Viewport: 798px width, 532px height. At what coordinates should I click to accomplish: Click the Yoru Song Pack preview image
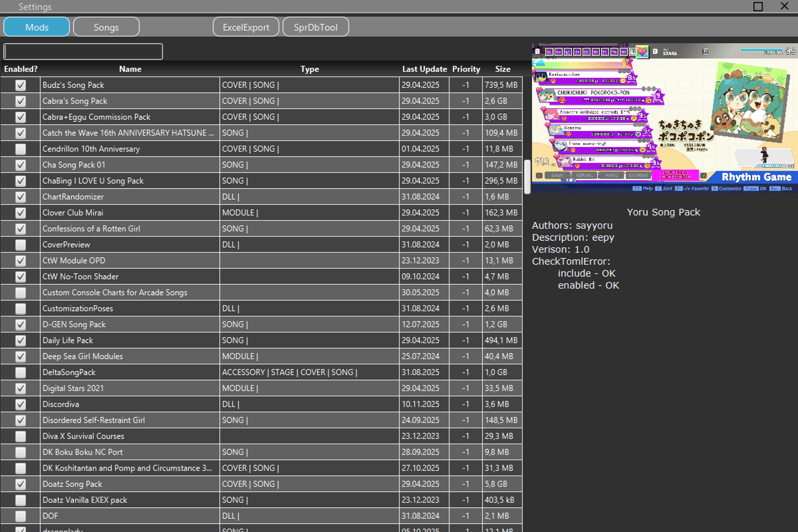point(663,118)
